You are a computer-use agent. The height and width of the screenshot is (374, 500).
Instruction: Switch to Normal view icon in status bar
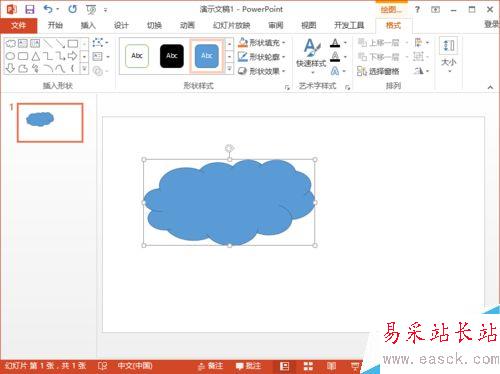pyautogui.click(x=284, y=366)
